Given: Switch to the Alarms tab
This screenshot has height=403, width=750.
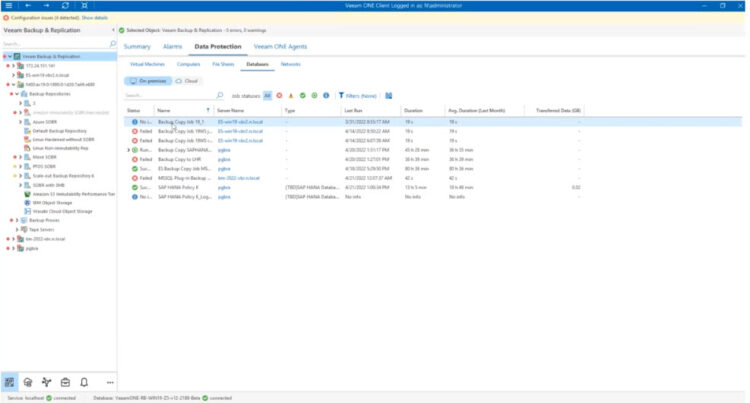Looking at the screenshot, I should pyautogui.click(x=172, y=46).
